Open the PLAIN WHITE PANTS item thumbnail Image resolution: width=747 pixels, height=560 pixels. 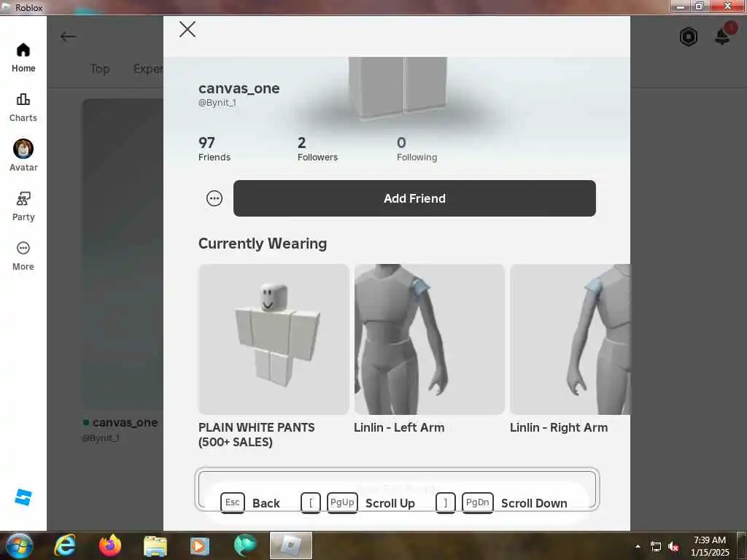pyautogui.click(x=274, y=339)
